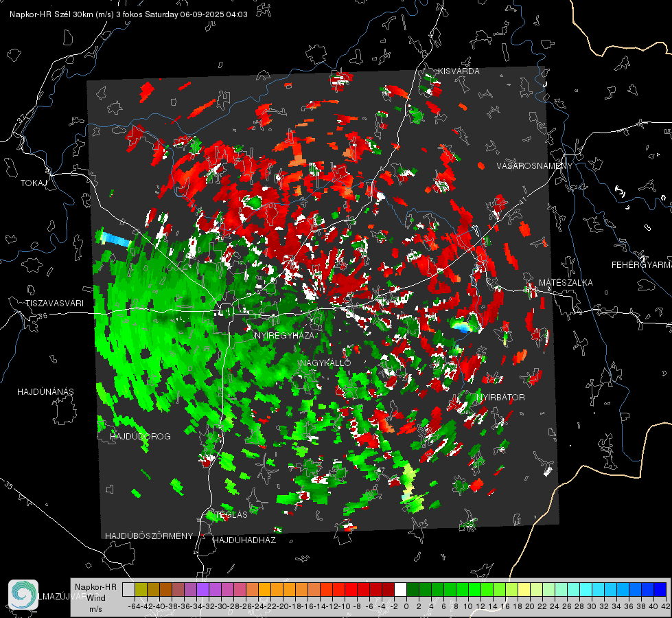The width and height of the screenshot is (672, 618).
Task: Click the '-64' value on the legend scale
Action: (135, 606)
